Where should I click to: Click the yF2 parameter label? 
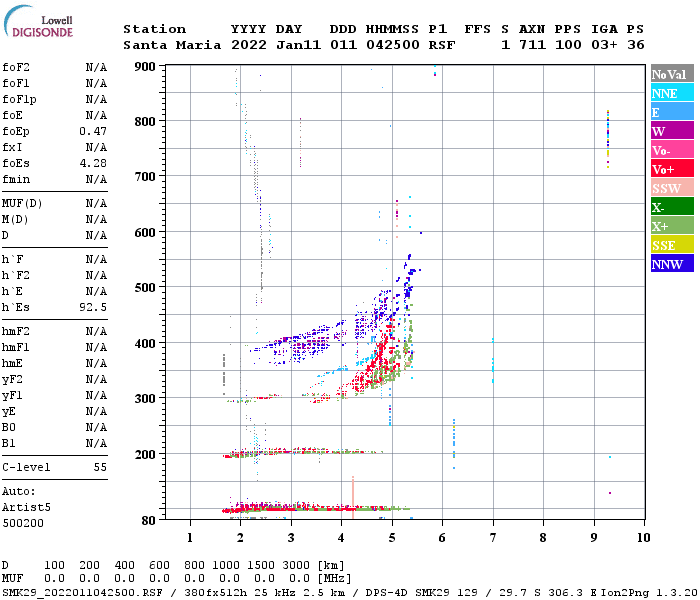pos(12,379)
